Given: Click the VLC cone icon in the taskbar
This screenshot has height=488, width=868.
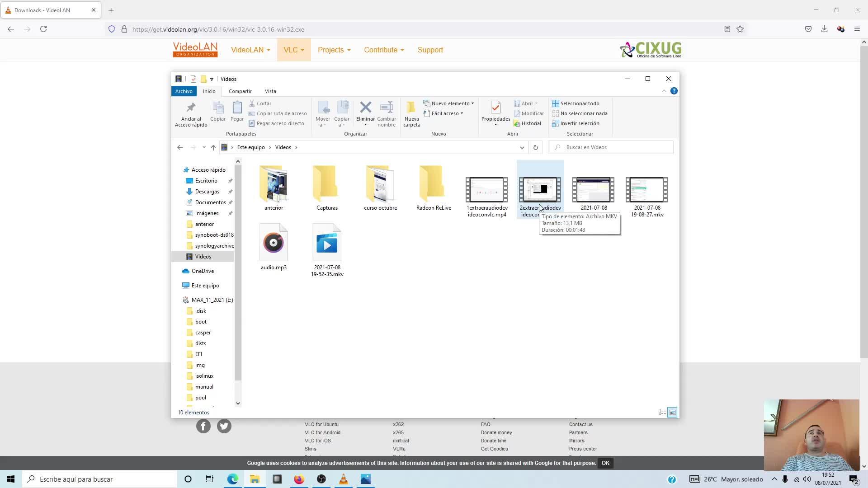Looking at the screenshot, I should pos(343,479).
